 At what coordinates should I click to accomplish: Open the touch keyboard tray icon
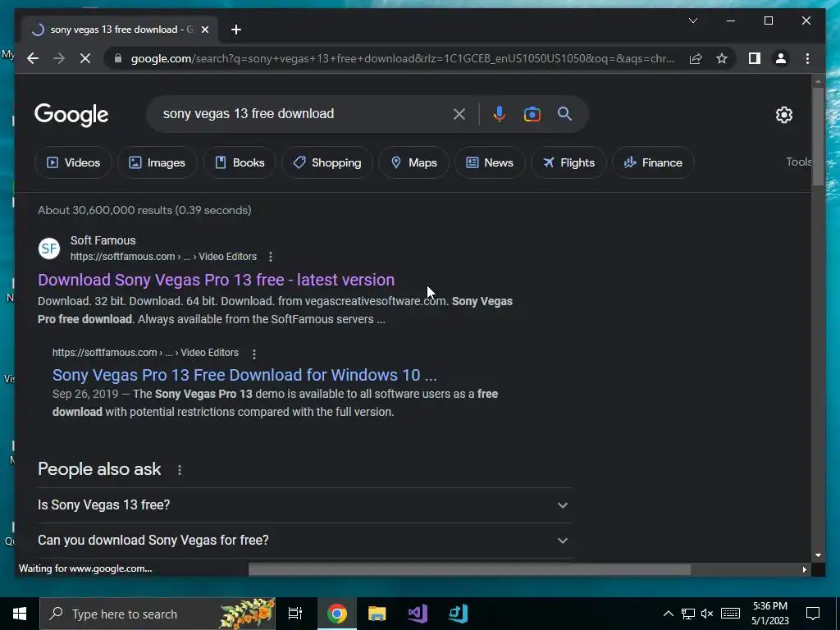click(730, 614)
